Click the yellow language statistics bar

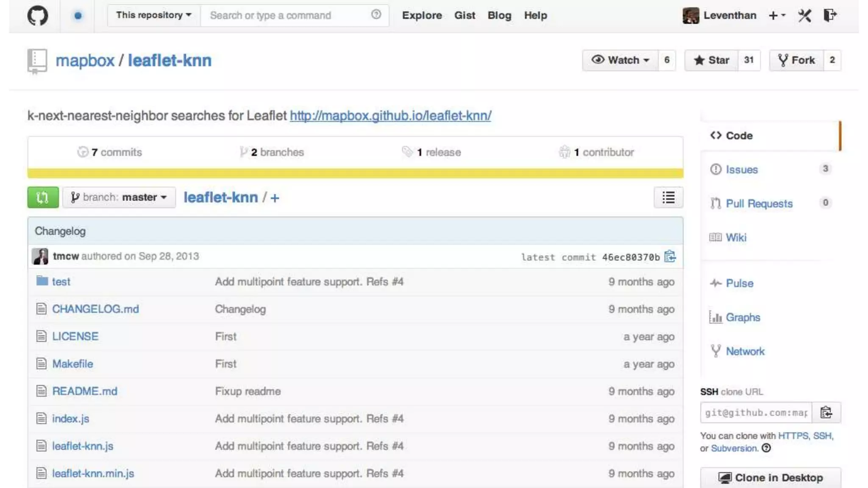[355, 173]
